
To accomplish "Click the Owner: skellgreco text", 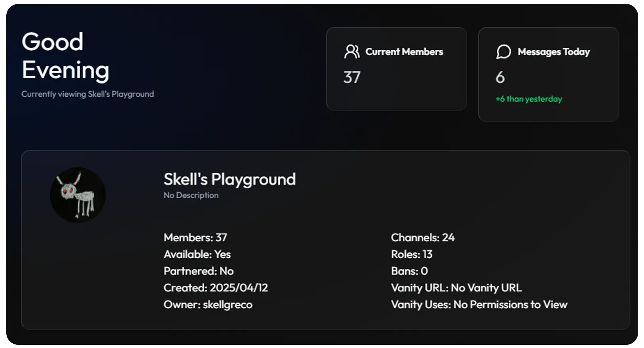I will point(208,305).
